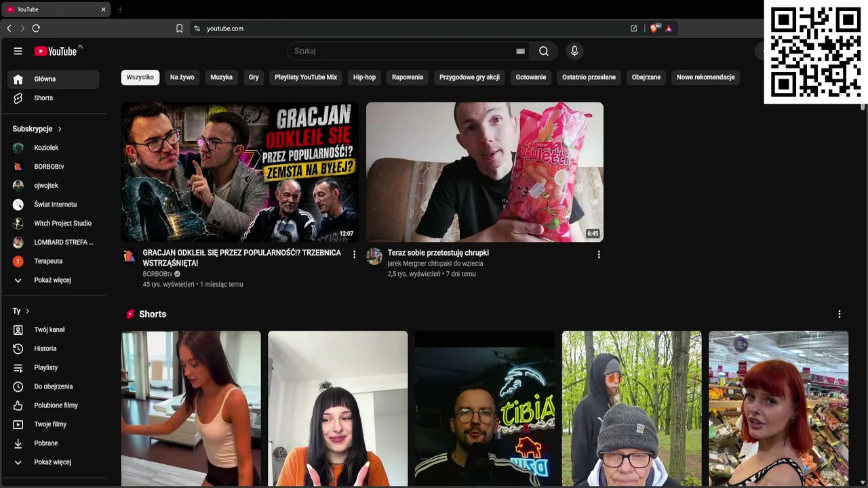Open Polubione filmy in the sidebar

tap(53, 406)
